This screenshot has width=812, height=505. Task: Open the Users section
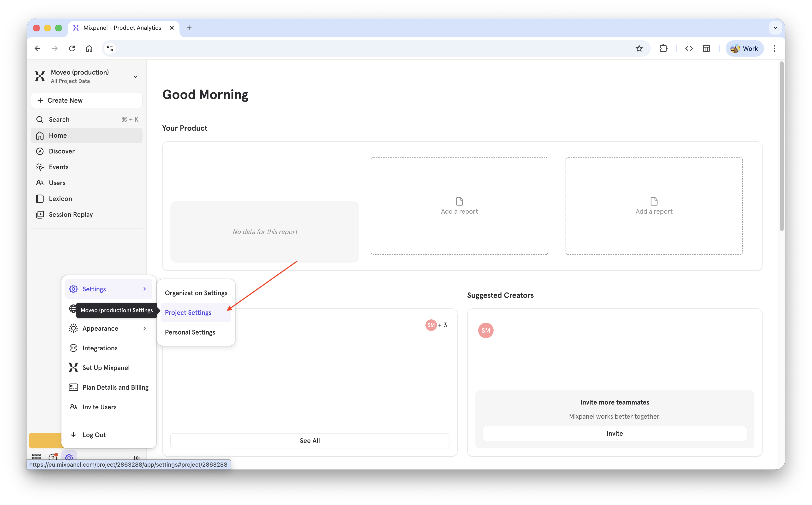[57, 183]
